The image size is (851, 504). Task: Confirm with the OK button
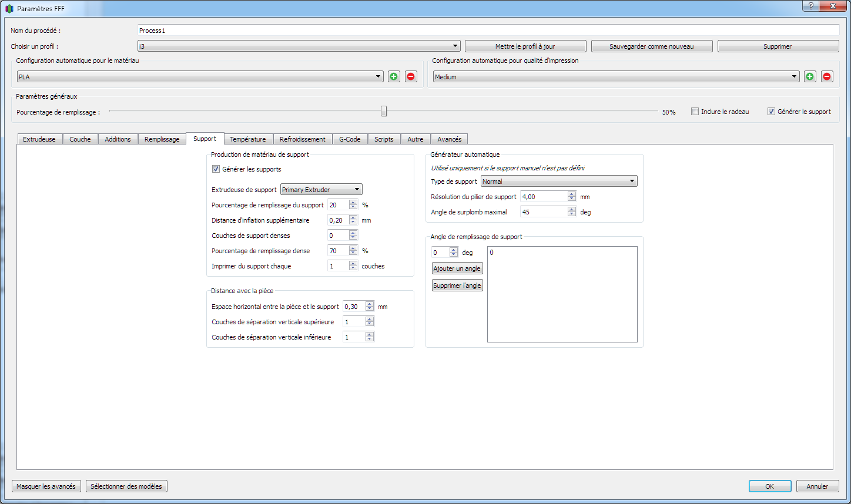770,486
